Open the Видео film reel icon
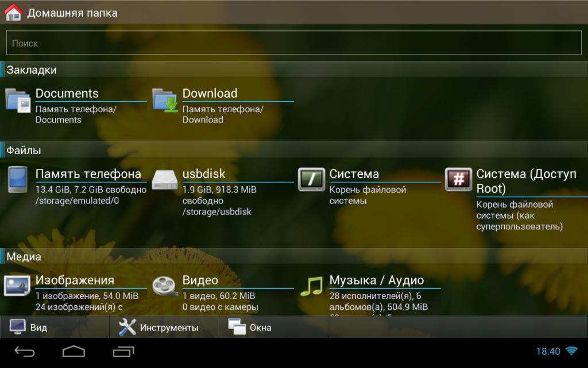This screenshot has height=368, width=588. tap(165, 285)
